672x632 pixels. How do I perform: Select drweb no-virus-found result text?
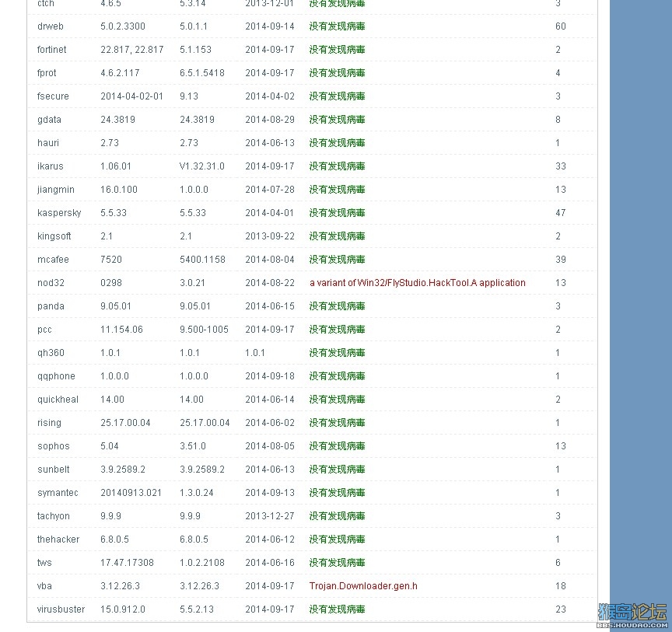click(x=338, y=26)
